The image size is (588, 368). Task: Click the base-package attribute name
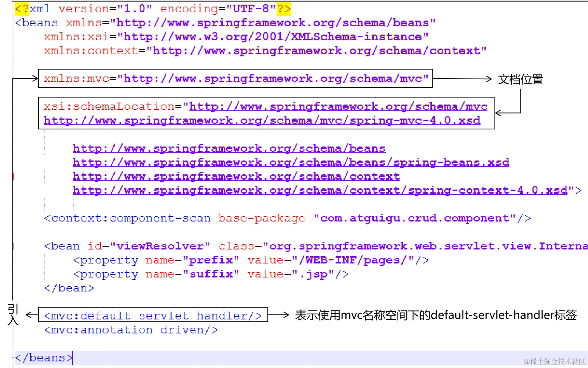[x=262, y=219]
